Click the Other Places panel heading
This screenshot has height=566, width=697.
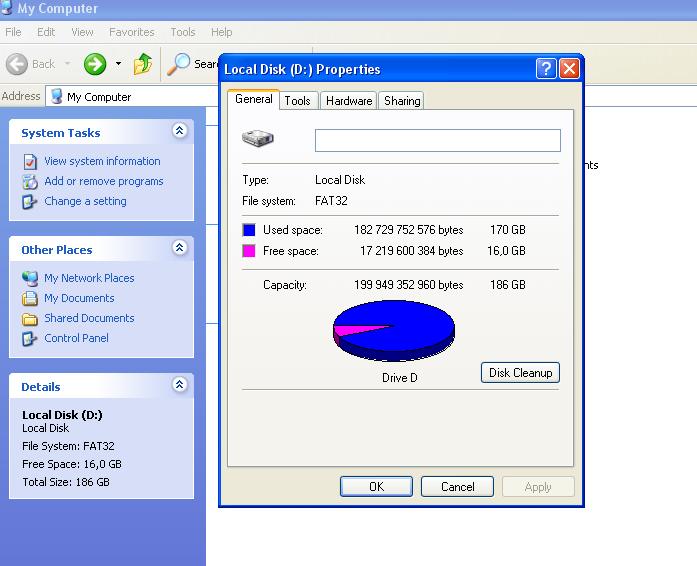click(x=57, y=250)
